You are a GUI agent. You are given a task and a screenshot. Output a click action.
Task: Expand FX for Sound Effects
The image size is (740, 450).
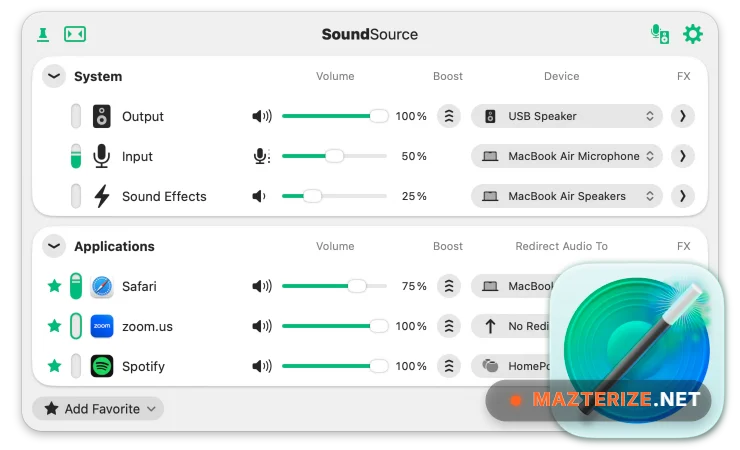682,196
